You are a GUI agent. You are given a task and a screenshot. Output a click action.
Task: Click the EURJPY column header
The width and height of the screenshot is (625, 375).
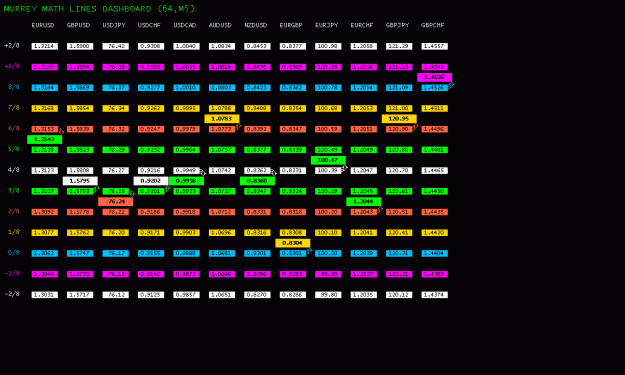pos(326,25)
